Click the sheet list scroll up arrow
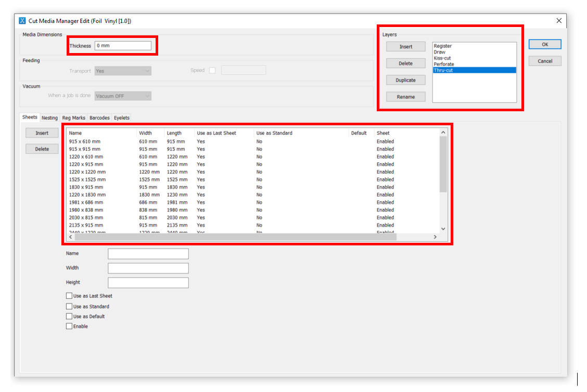587x392 pixels. coord(443,133)
